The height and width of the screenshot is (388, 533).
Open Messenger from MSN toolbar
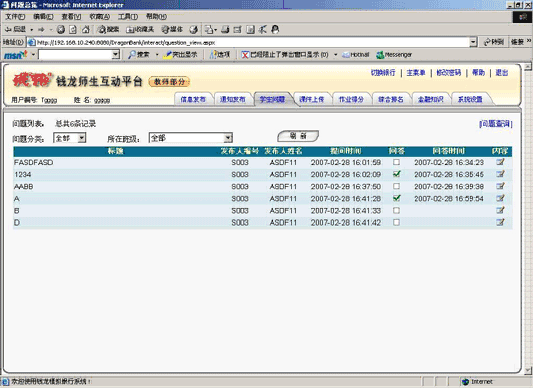click(x=394, y=54)
